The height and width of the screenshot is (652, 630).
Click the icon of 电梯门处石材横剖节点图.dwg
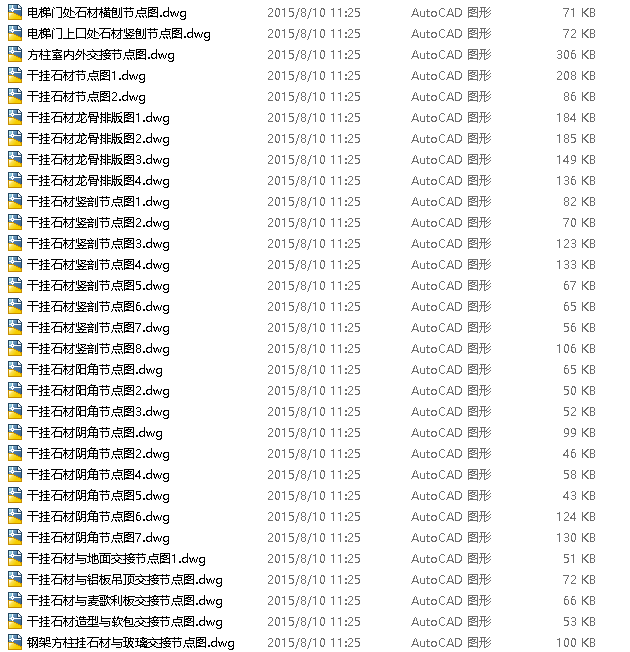[15, 13]
